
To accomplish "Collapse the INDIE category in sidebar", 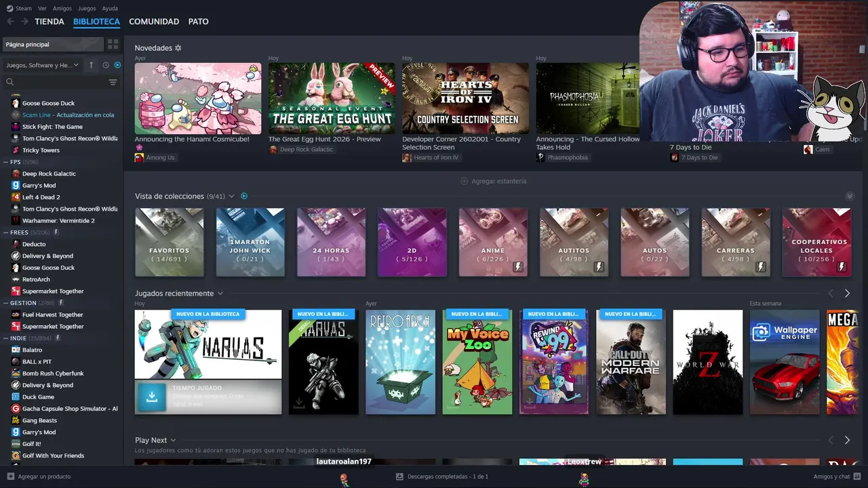I will coord(6,338).
